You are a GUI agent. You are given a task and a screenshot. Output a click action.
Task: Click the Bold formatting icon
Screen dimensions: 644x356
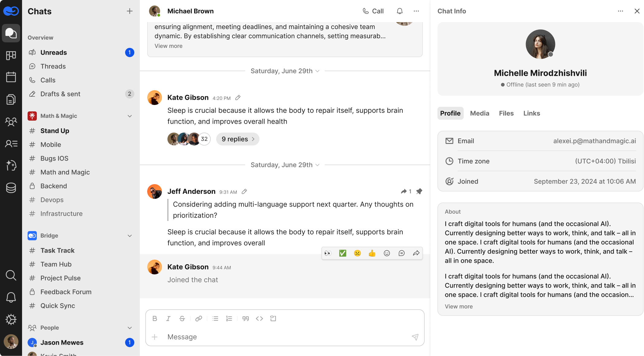pos(155,319)
